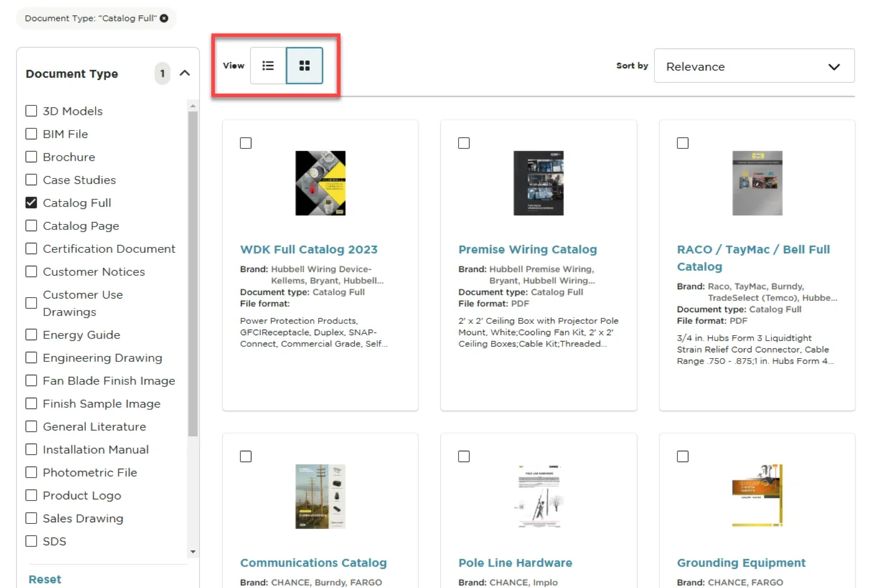Collapse the Document Type filter section
The height and width of the screenshot is (588, 869).
coord(184,73)
